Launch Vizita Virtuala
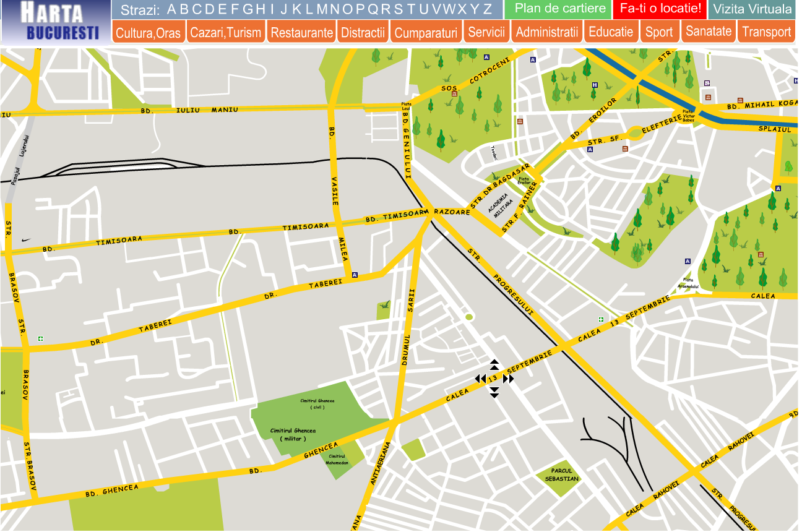Viewport: 802px width, 532px height. point(752,9)
